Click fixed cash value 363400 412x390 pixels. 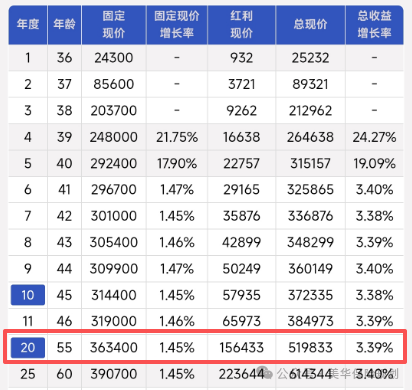(114, 348)
